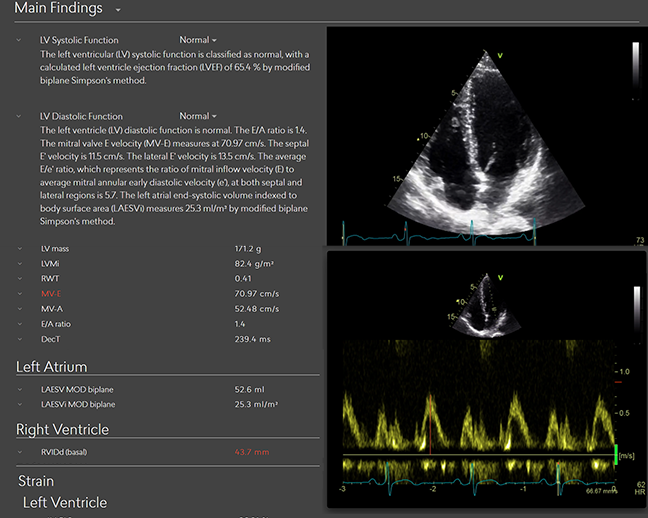Click the Left Atrium section heading

52,367
